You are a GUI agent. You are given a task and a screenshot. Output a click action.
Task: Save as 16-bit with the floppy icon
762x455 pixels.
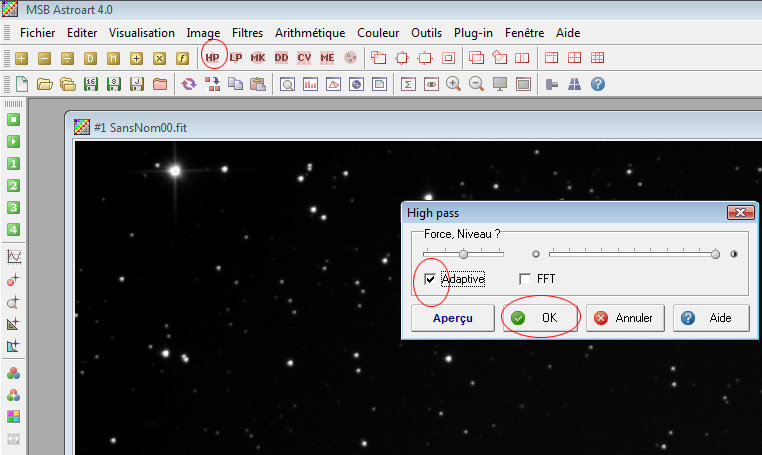point(91,84)
